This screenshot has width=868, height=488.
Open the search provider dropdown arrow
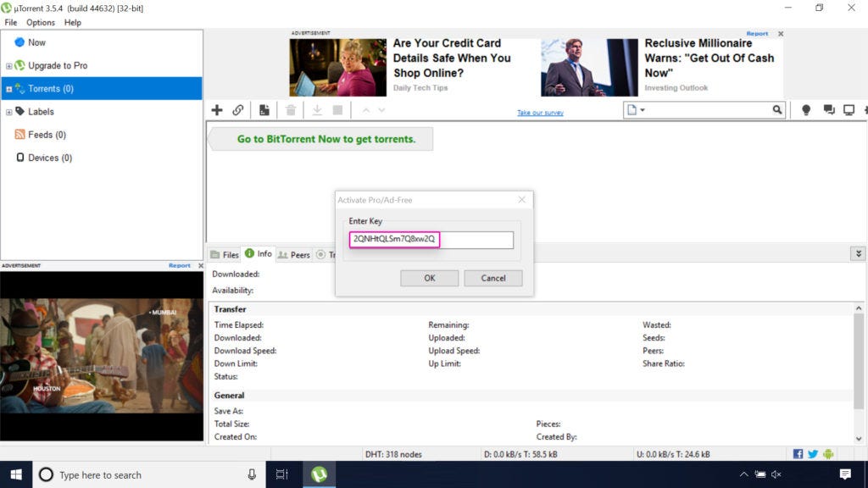pyautogui.click(x=643, y=109)
